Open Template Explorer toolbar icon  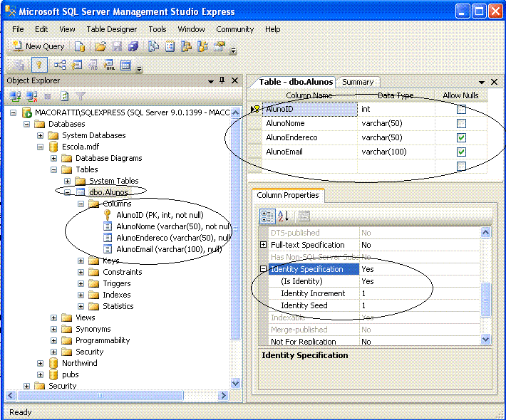click(x=202, y=47)
